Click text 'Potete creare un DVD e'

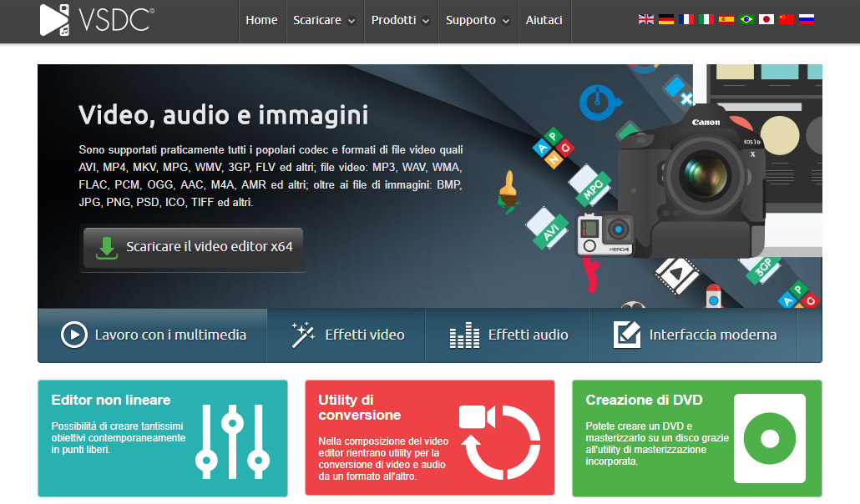tap(657, 444)
